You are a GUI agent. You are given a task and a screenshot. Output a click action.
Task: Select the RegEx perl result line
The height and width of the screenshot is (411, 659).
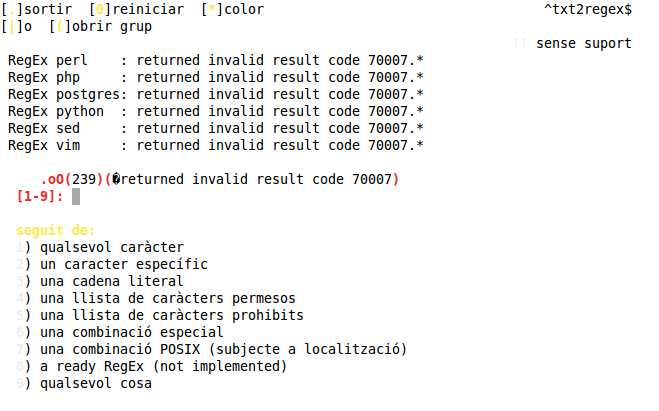[215, 60]
